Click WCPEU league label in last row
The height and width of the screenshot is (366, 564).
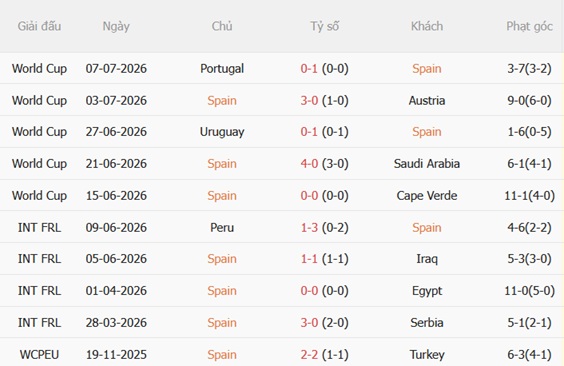tap(39, 355)
